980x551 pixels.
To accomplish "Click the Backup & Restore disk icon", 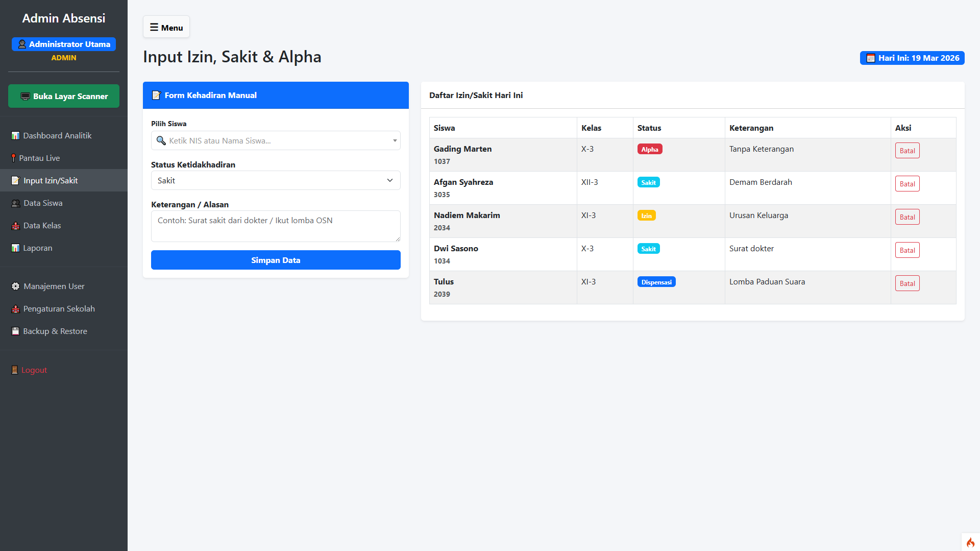I will click(x=15, y=331).
